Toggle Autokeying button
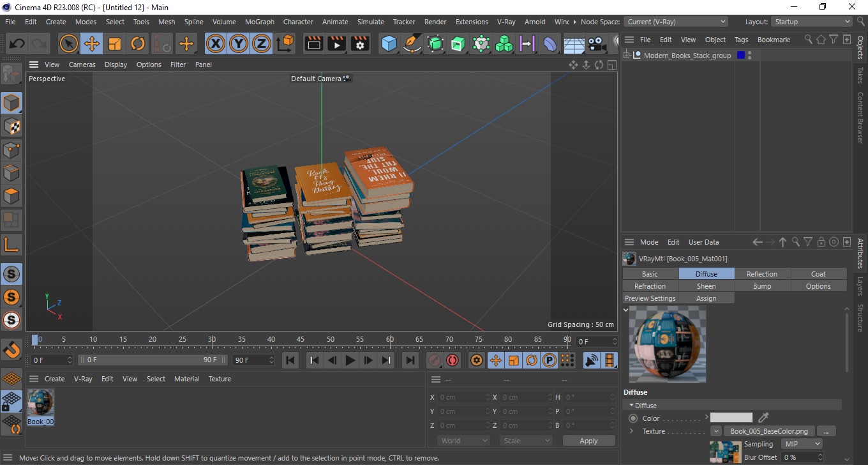The height and width of the screenshot is (465, 868). pos(453,360)
